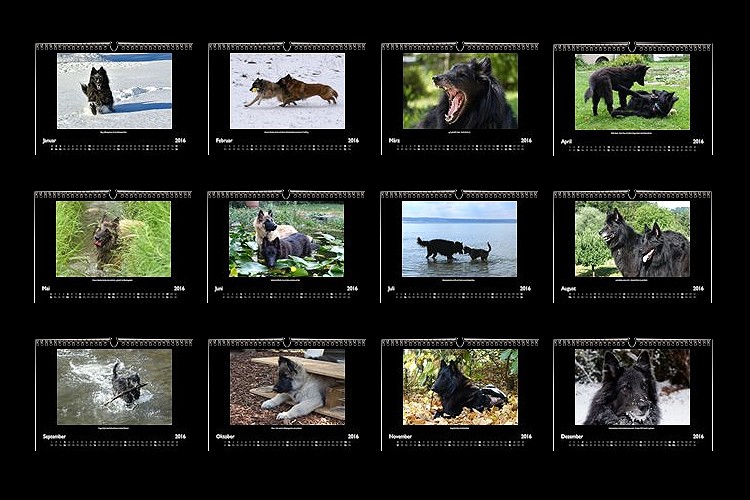Select the Mai photo of dog in tall grass
This screenshot has width=750, height=500.
pos(114,239)
